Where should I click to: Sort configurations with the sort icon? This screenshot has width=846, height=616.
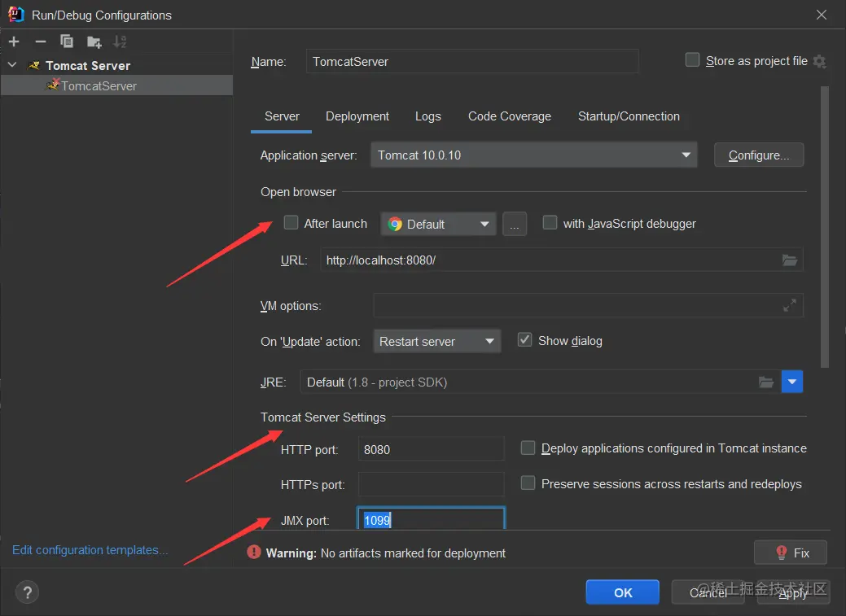point(120,42)
